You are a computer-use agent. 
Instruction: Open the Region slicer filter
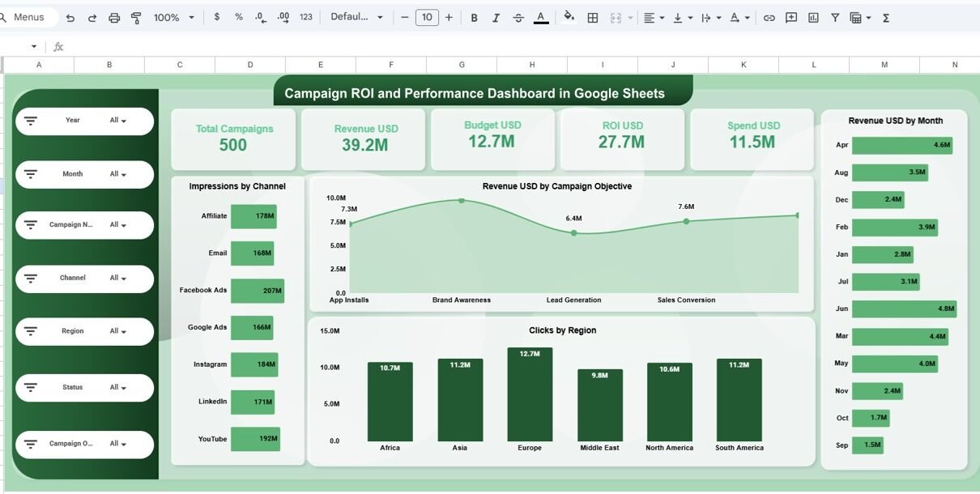[119, 331]
